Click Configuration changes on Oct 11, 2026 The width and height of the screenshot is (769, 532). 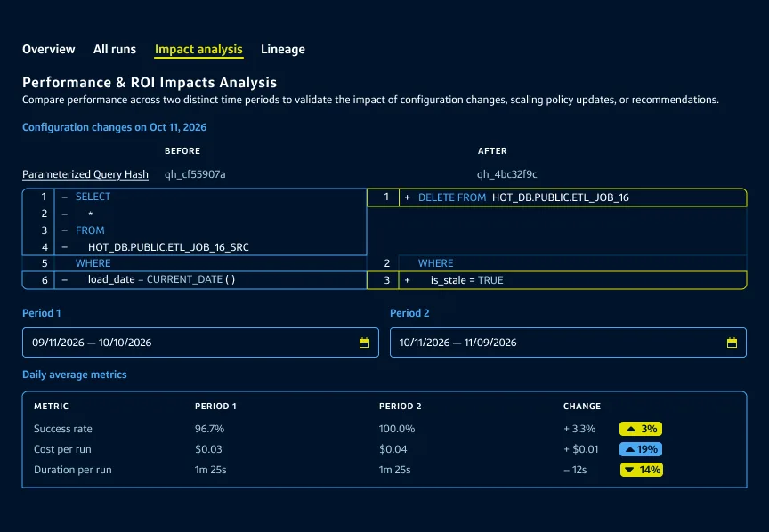[114, 127]
